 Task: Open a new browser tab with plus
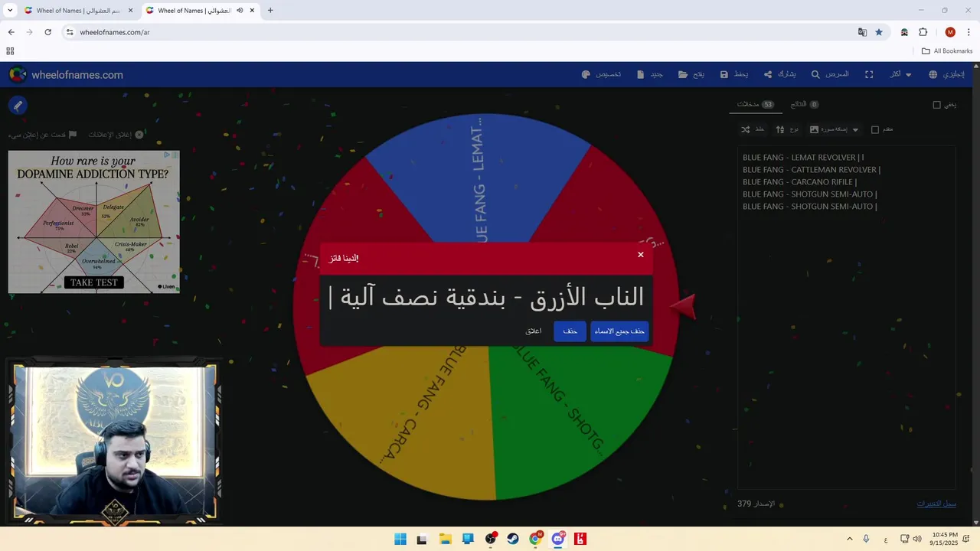(x=270, y=10)
